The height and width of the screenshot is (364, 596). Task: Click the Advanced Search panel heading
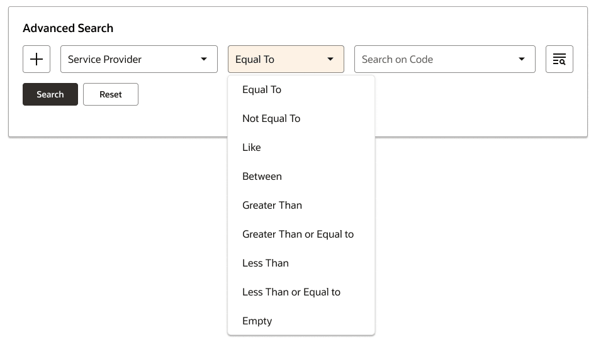click(x=68, y=28)
